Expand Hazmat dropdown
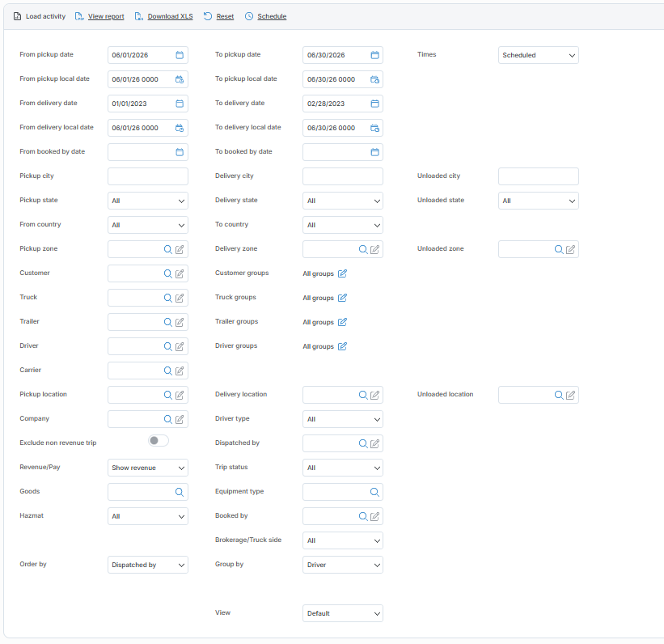664x644 pixels. [148, 516]
